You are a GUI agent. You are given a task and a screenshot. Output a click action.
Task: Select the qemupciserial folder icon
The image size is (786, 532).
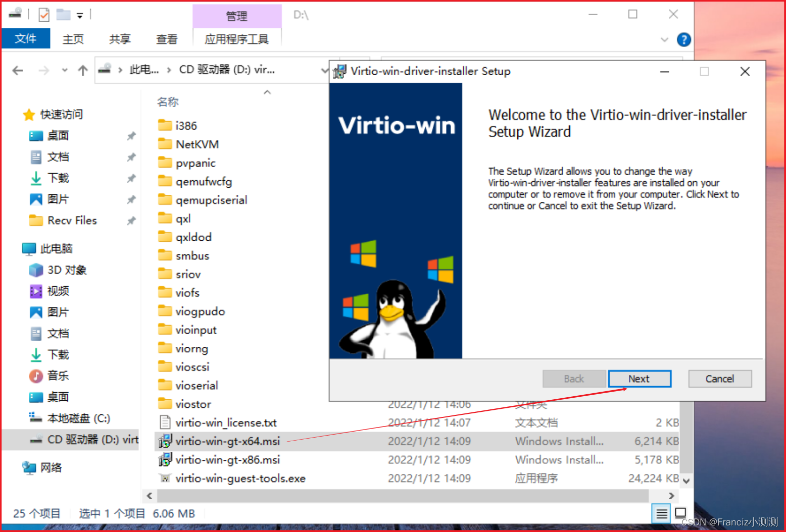point(165,200)
